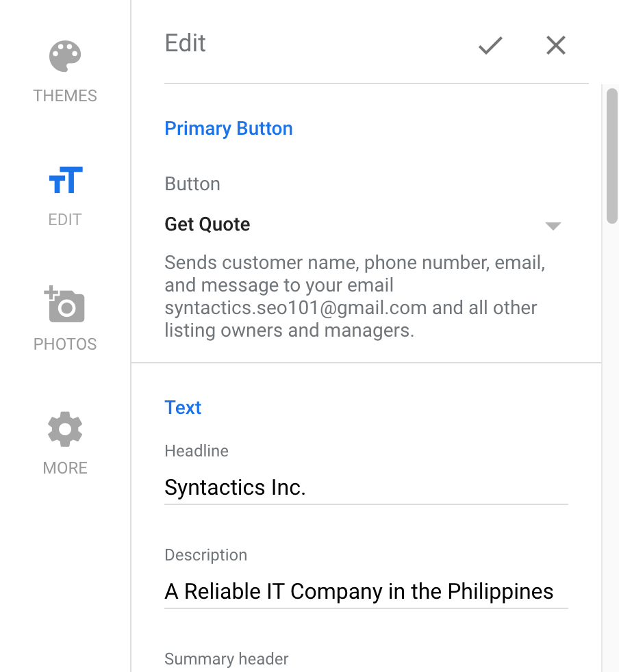Confirm edits with the checkmark icon

coord(490,45)
